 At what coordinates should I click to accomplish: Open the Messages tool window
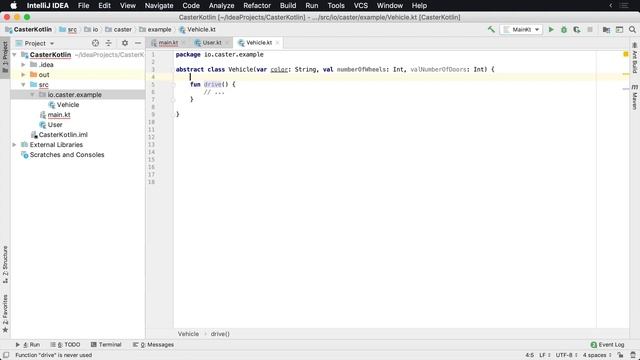coord(153,344)
